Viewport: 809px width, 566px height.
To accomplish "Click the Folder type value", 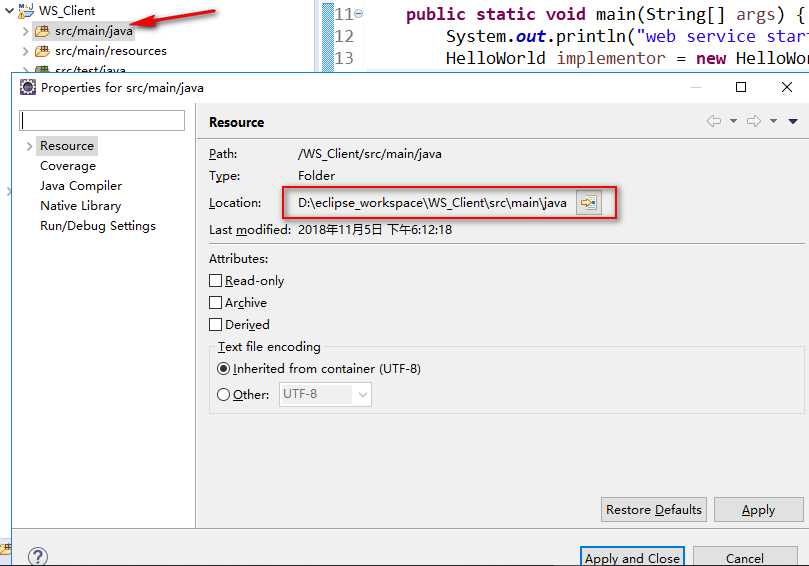I will (316, 175).
